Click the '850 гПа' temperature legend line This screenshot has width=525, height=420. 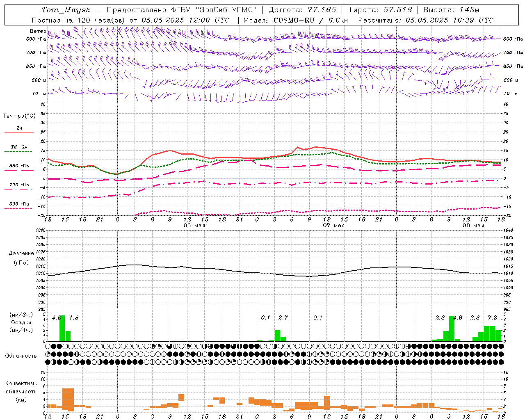[19, 170]
